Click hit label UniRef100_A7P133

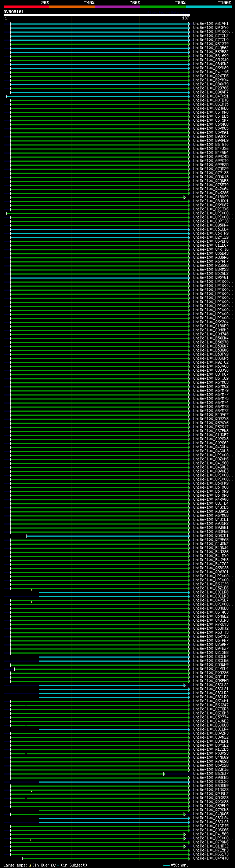[211, 173]
